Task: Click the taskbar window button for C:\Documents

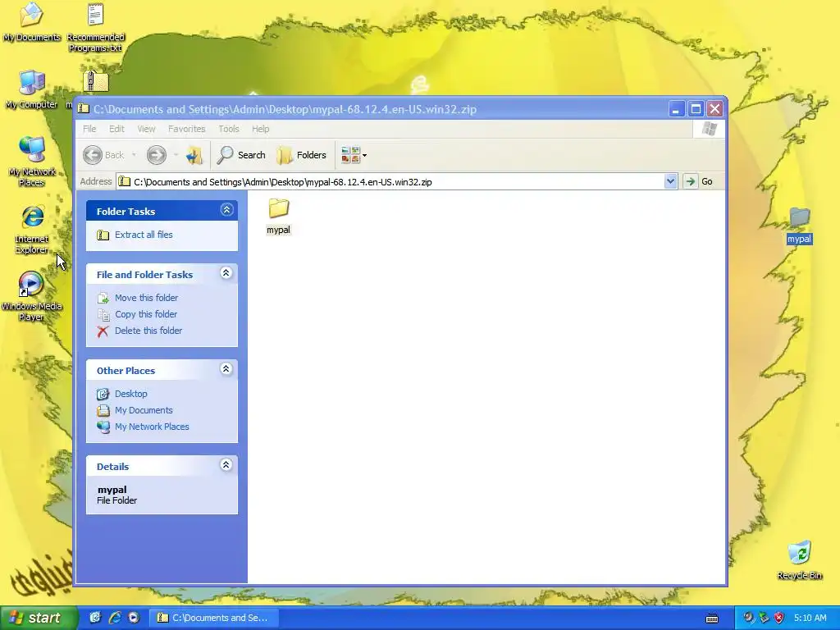Action: click(212, 618)
